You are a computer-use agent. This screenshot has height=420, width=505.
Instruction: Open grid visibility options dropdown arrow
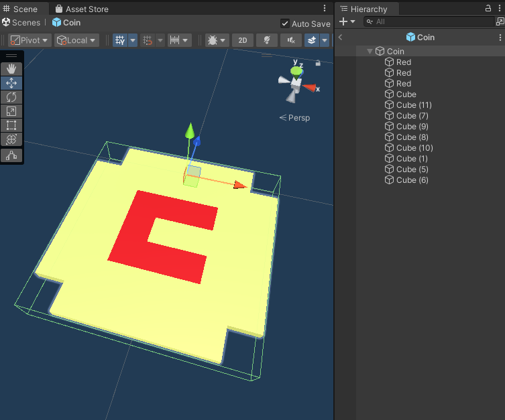[x=133, y=40]
